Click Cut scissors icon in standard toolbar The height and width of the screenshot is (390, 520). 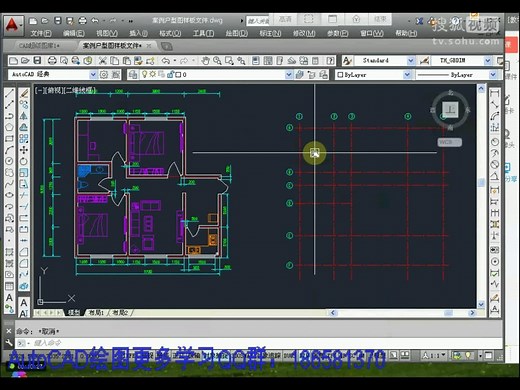click(103, 60)
